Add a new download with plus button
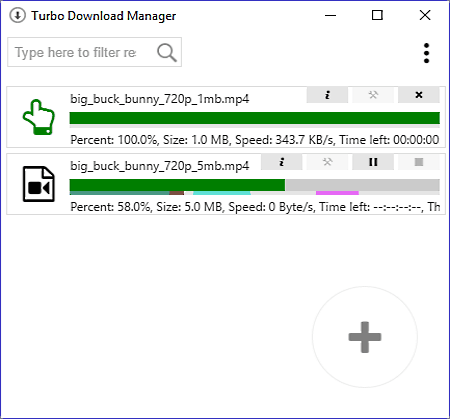The width and height of the screenshot is (450, 419). 365,337
